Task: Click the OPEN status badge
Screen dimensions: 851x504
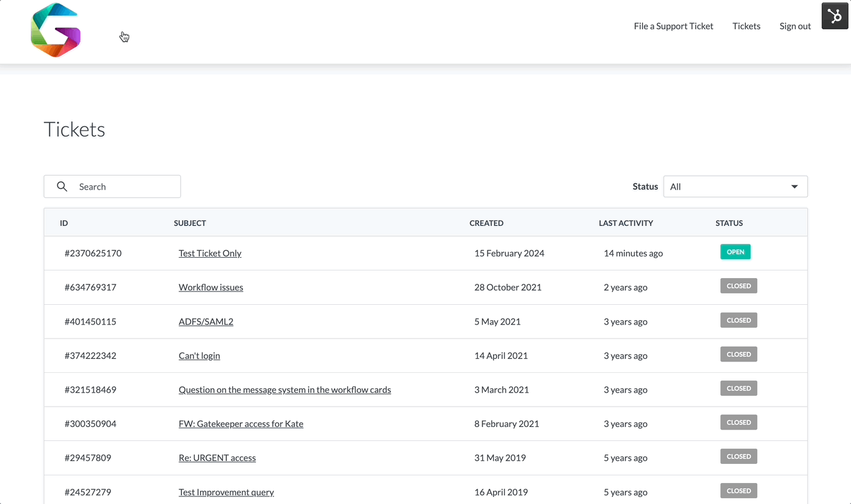Action: pos(735,251)
